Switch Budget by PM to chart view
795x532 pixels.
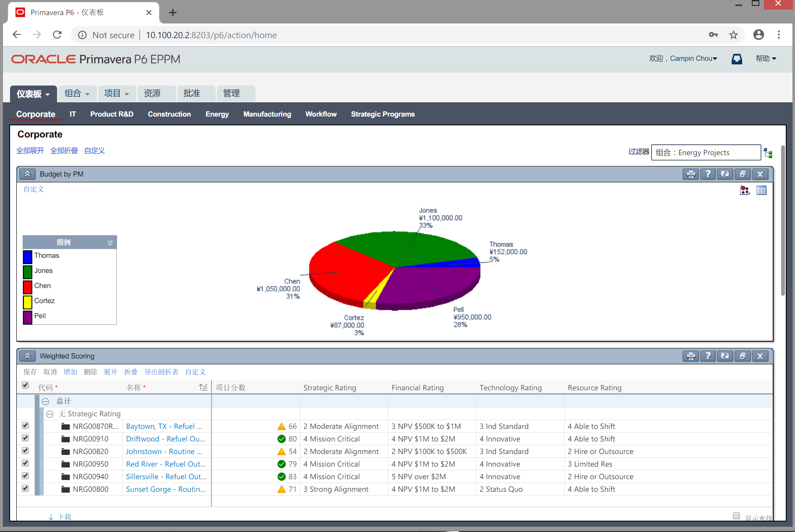(x=745, y=190)
